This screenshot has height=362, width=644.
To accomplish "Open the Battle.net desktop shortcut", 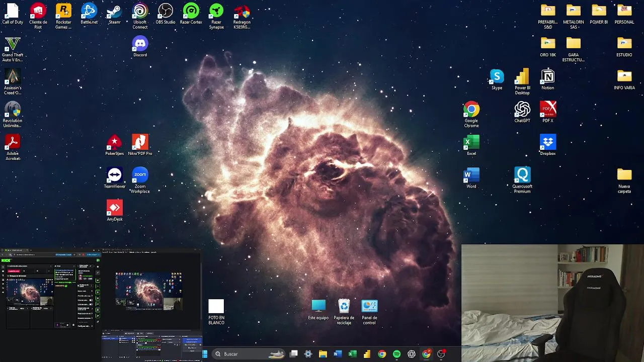I will click(x=89, y=14).
